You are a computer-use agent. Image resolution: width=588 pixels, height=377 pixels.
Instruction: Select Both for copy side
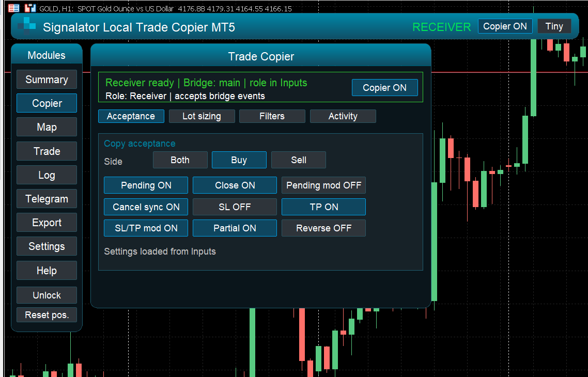[180, 160]
